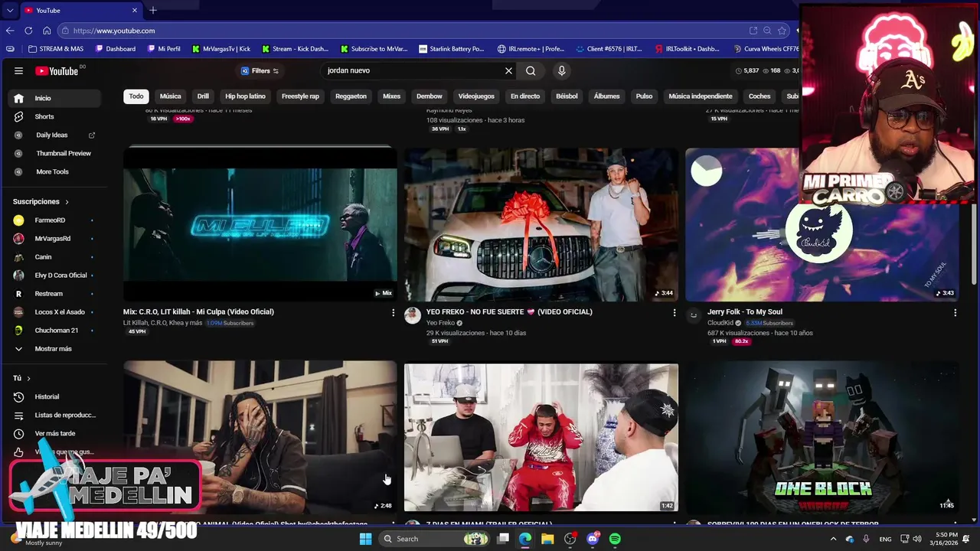The height and width of the screenshot is (551, 980).
Task: Open NO FUE SUERTE video thumbnail
Action: [541, 224]
